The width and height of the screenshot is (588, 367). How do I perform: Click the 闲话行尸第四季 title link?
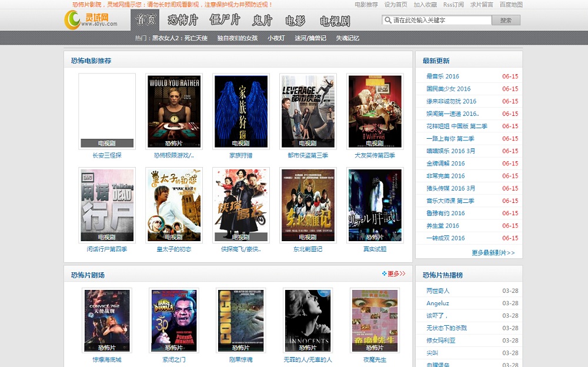107,249
